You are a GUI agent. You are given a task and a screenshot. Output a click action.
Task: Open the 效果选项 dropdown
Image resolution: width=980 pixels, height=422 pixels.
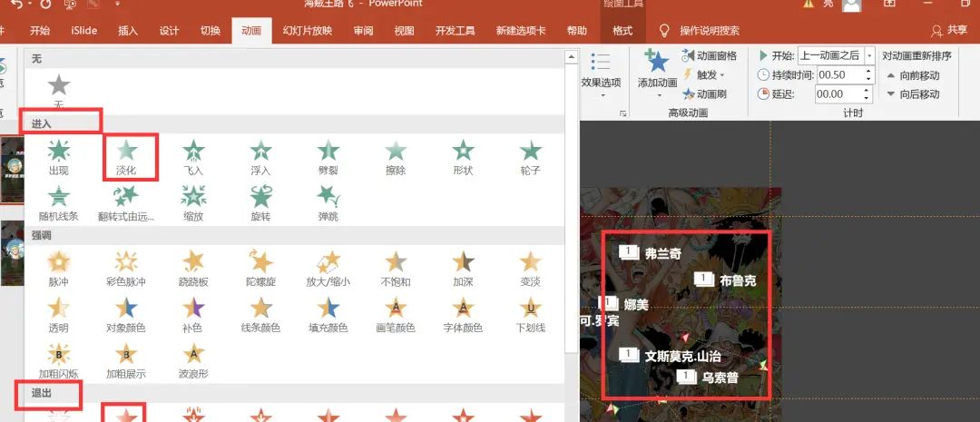pos(601,75)
